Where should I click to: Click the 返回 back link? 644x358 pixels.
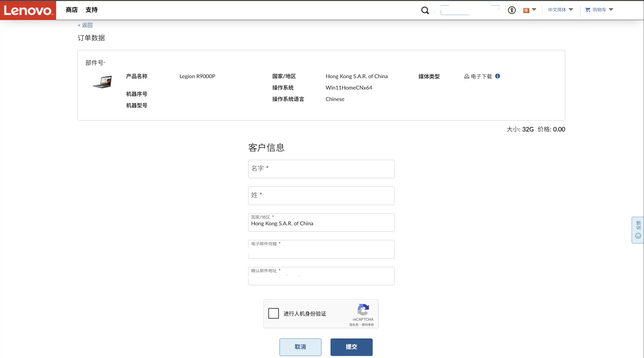pos(85,25)
